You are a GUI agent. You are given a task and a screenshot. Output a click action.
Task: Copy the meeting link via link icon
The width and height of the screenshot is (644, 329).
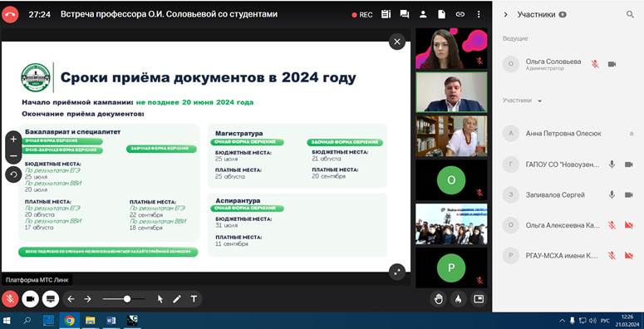[x=460, y=14]
